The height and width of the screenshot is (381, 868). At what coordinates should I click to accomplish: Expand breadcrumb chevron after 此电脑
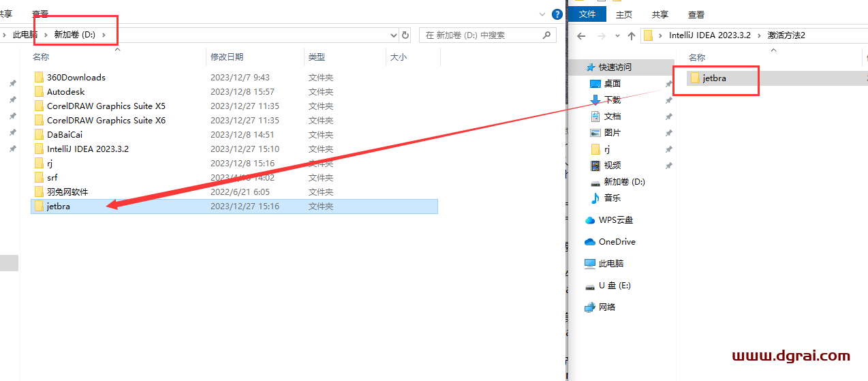(46, 35)
